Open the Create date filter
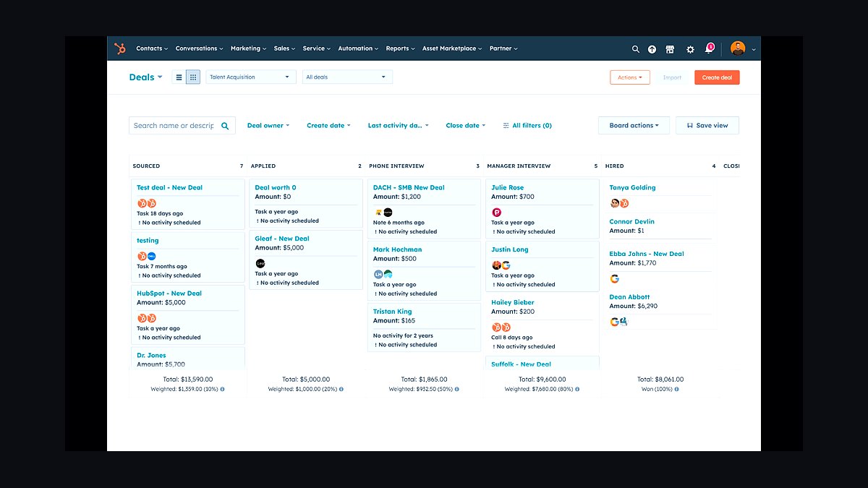868x488 pixels. 328,126
